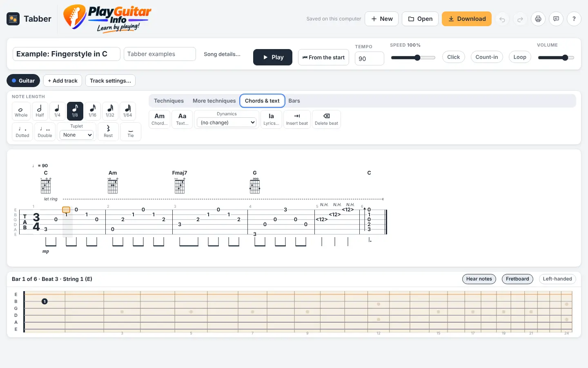Screen dimensions: 588x368
Task: Download the tab
Action: pos(467,19)
